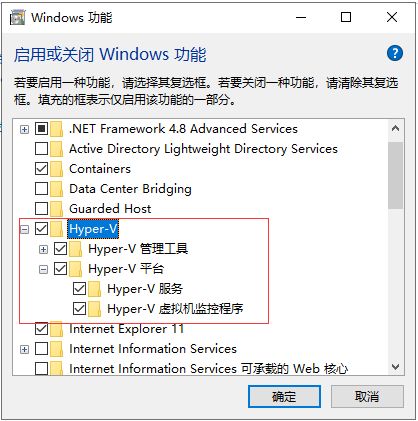Toggle the Hyper-V 虚拟机监控程序 checkbox
This screenshot has width=418, height=421.
pyautogui.click(x=79, y=309)
